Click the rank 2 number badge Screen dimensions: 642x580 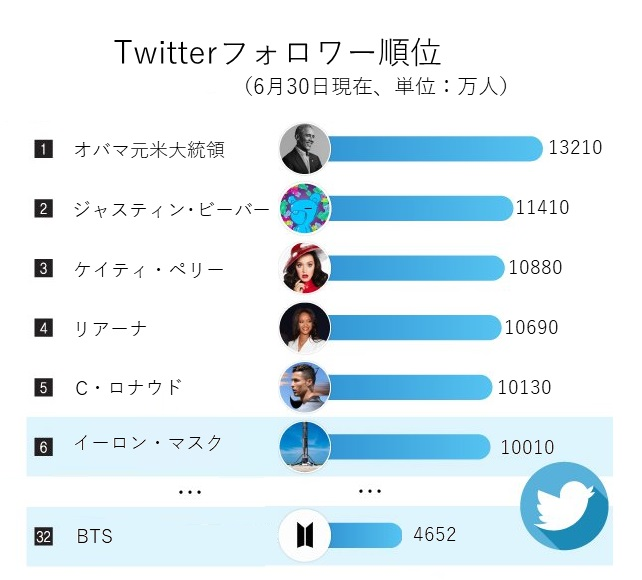[43, 209]
